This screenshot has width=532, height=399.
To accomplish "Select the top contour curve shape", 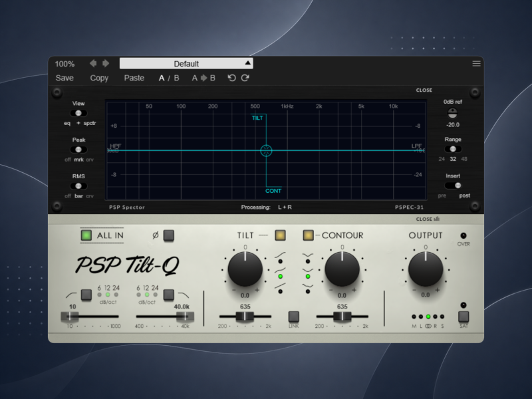I will pyautogui.click(x=308, y=261).
